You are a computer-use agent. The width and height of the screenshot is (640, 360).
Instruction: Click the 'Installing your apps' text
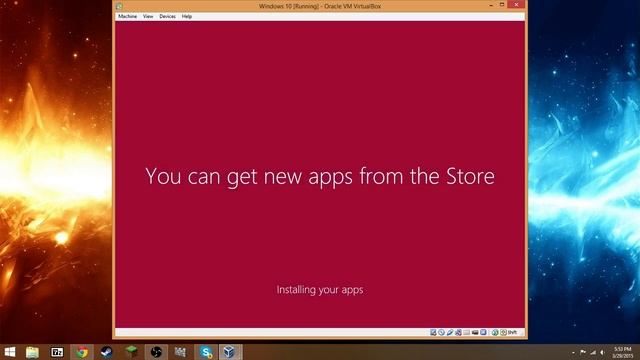coord(320,290)
